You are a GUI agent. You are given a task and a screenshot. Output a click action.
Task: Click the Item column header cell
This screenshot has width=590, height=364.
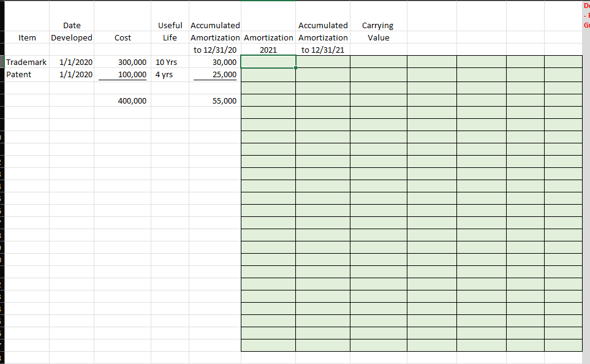[x=27, y=37]
